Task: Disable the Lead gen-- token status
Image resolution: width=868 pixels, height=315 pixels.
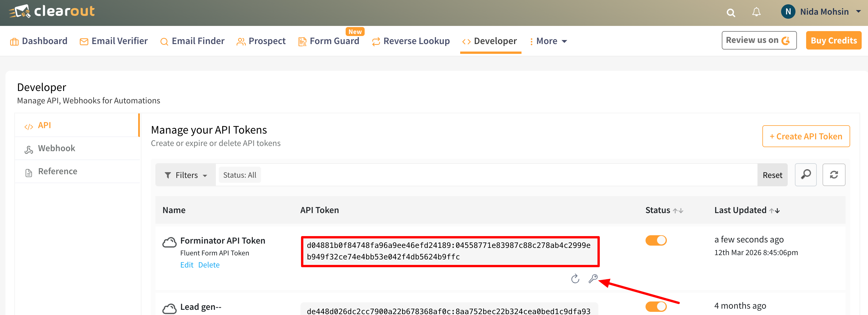Action: (x=656, y=306)
